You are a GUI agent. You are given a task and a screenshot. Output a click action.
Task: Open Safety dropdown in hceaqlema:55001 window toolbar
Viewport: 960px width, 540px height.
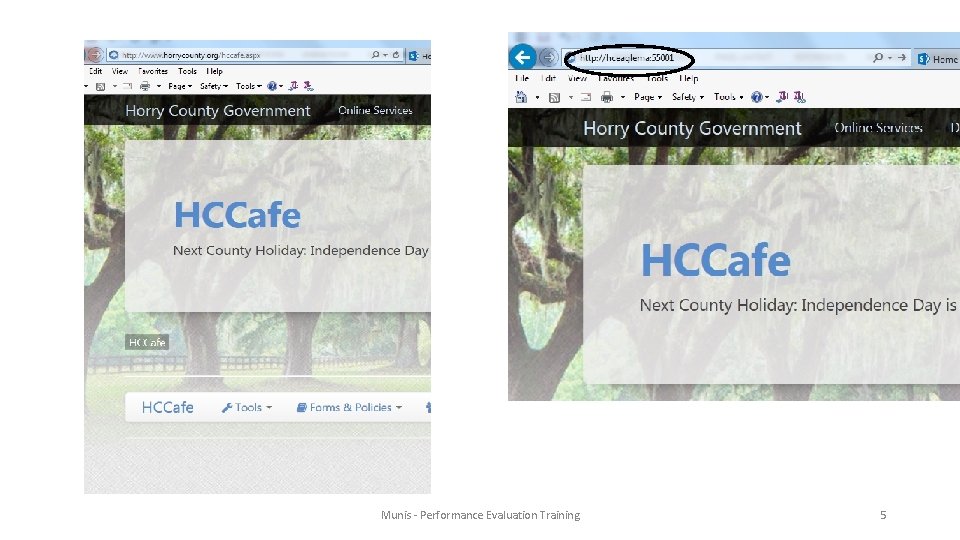(x=688, y=97)
